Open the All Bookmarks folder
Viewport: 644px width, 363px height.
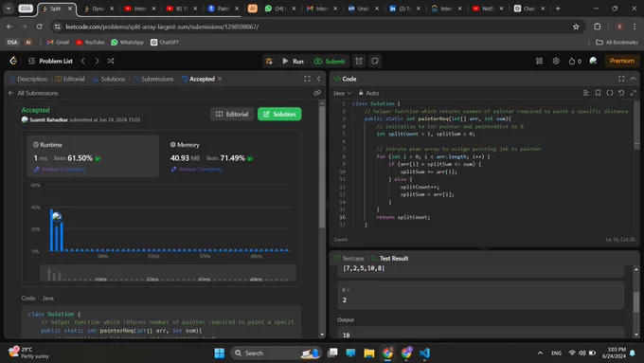pos(617,43)
